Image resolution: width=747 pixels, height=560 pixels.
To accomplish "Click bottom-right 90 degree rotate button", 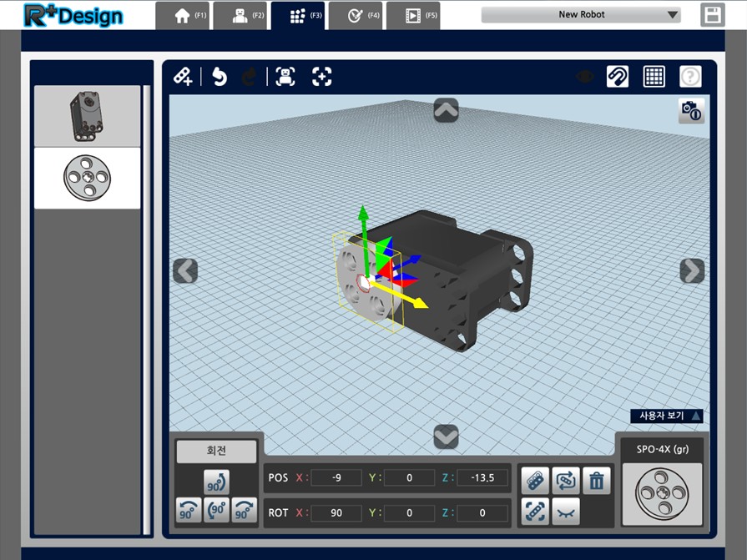I will pos(244,510).
